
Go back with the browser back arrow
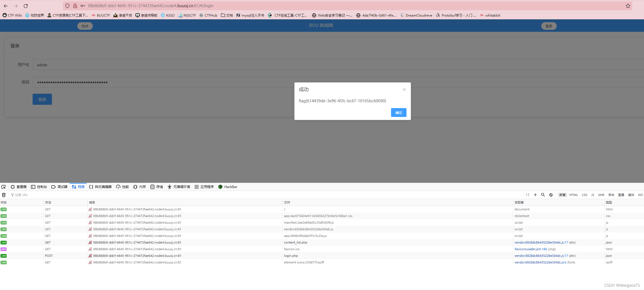click(6, 6)
